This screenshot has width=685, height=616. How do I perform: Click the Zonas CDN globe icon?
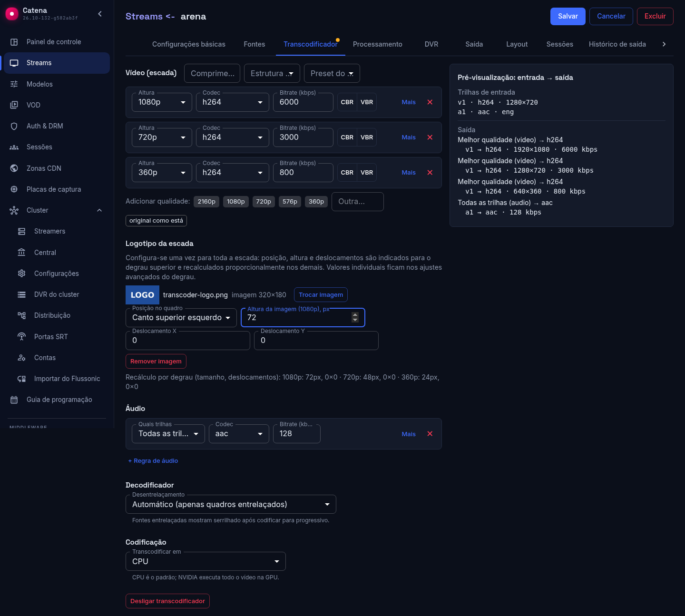pos(14,168)
